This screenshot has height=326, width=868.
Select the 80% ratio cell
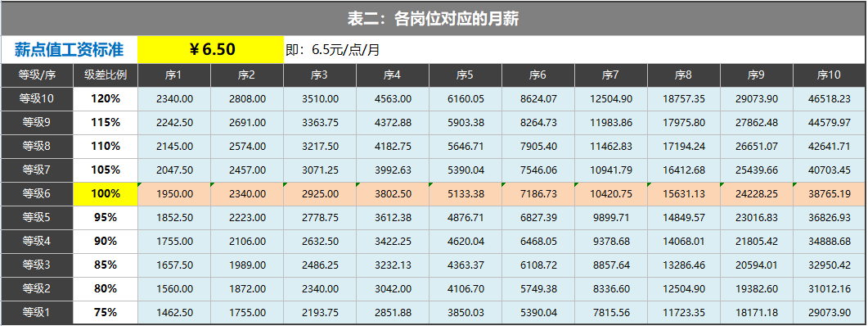[106, 289]
